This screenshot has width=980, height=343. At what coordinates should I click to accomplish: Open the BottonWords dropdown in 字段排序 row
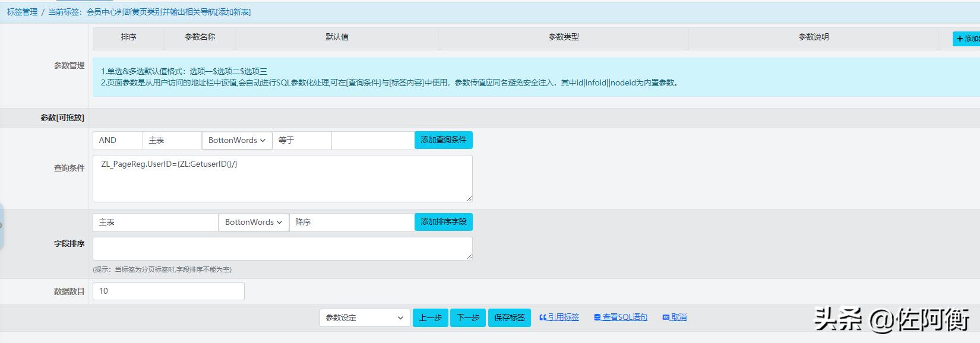coord(254,222)
